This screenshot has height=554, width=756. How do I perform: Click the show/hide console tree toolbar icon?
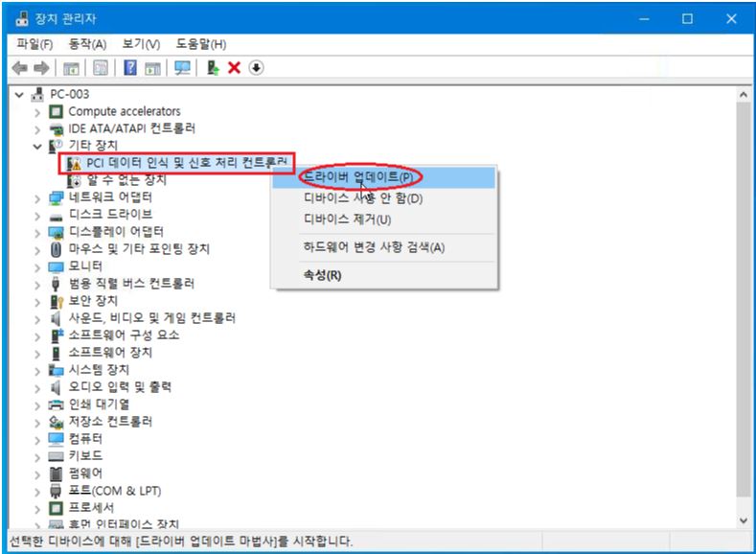71,68
